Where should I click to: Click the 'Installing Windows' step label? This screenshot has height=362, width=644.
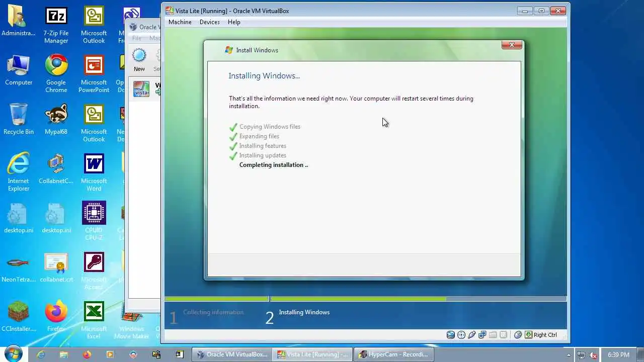(x=304, y=312)
